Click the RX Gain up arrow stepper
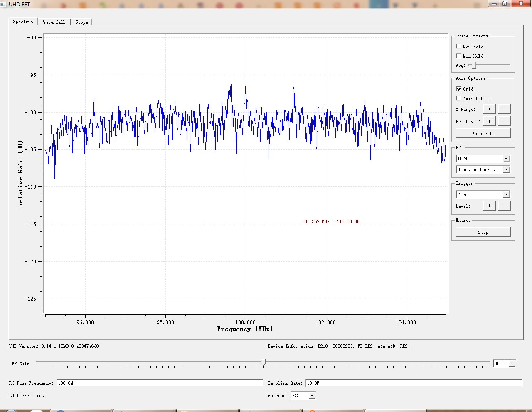The width and height of the screenshot is (532, 412). pyautogui.click(x=512, y=361)
